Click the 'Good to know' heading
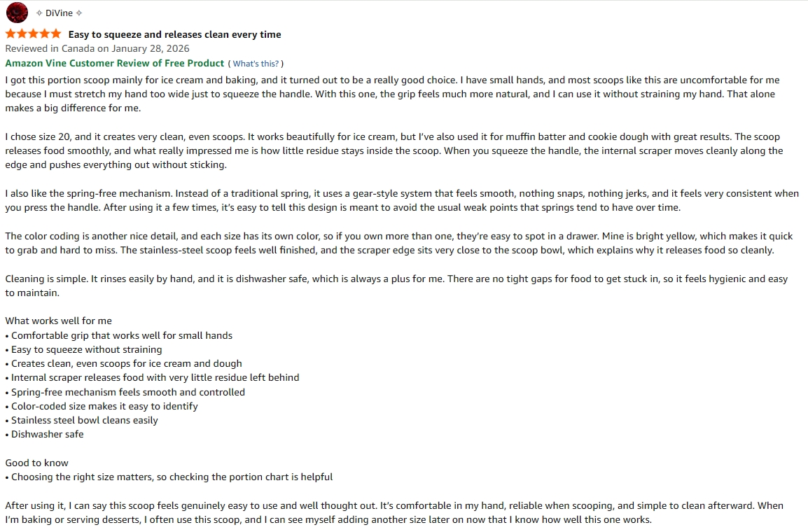Image resolution: width=808 pixels, height=532 pixels. point(36,463)
